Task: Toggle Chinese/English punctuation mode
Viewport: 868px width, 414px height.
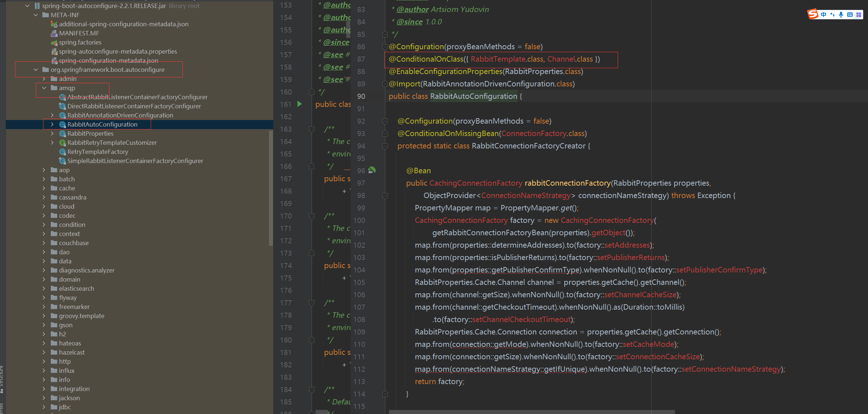Action: [x=832, y=15]
